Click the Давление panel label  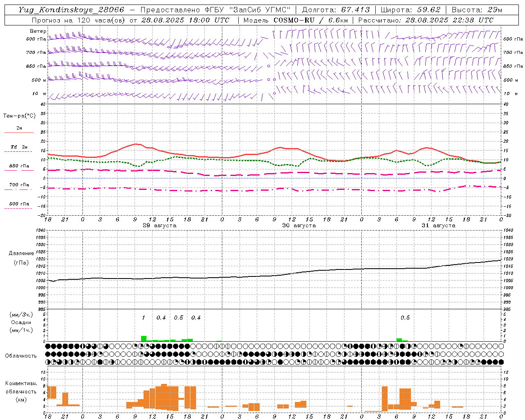tap(21, 253)
